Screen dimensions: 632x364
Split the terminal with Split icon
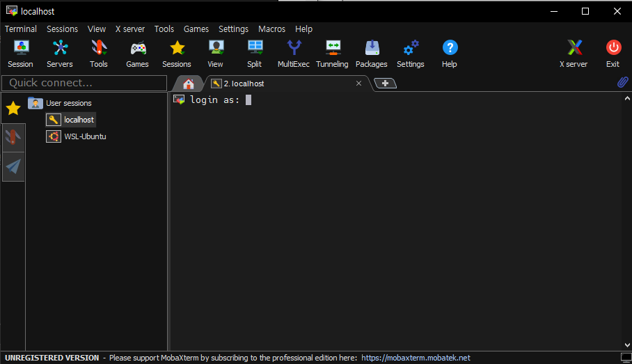coord(254,54)
